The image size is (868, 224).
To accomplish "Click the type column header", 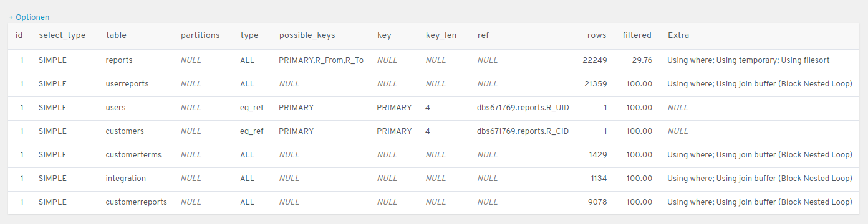I will coord(249,35).
